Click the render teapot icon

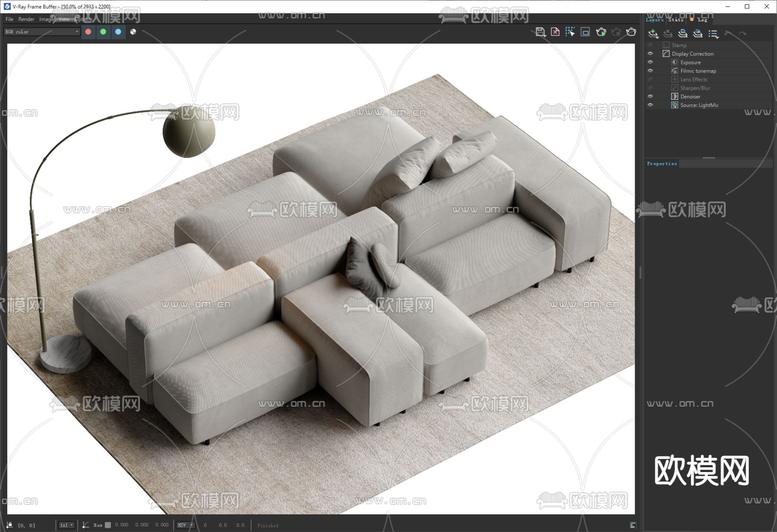[x=631, y=32]
